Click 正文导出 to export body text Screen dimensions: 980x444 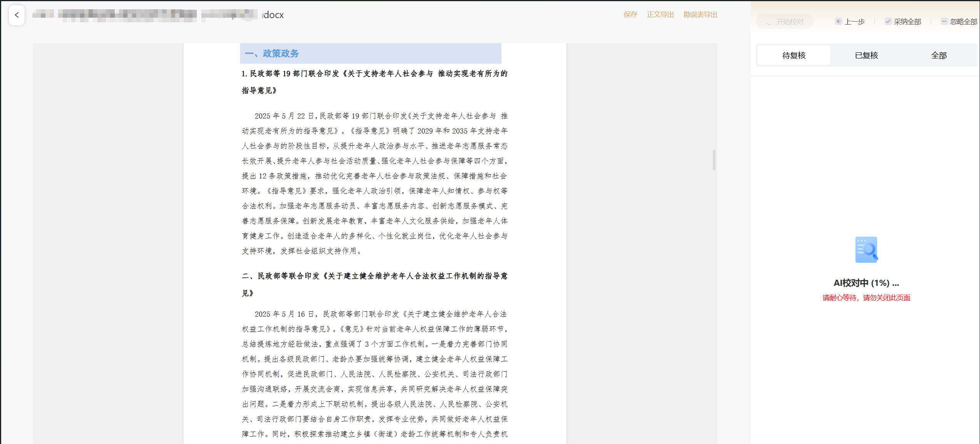point(660,15)
